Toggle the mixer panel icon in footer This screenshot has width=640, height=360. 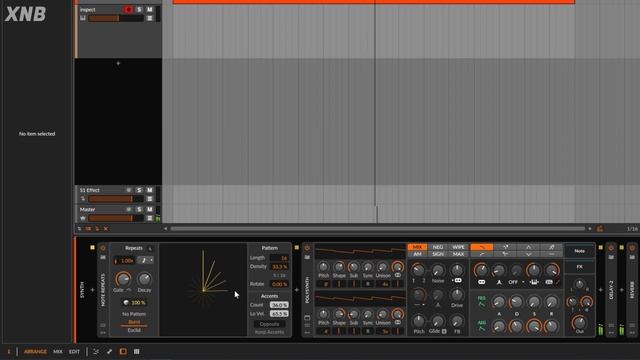(137, 351)
